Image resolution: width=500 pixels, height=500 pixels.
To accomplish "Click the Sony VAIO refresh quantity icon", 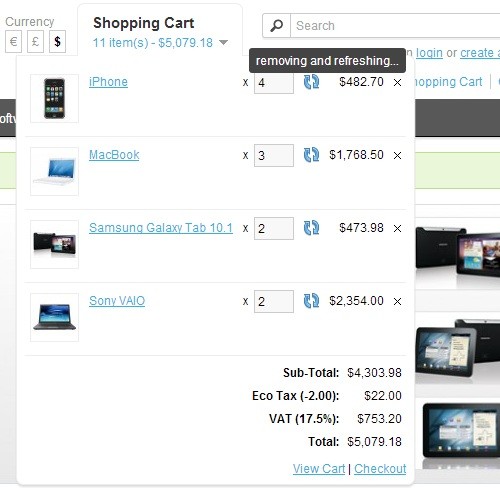I will click(311, 301).
